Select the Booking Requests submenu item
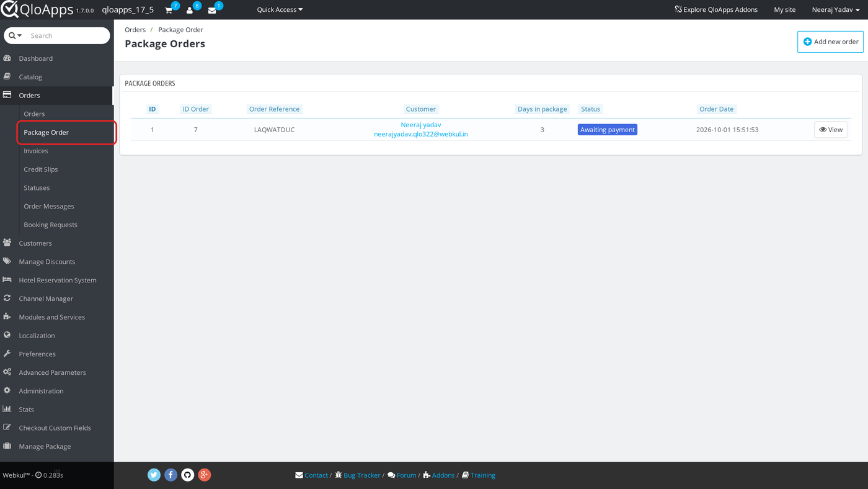The image size is (868, 489). (51, 225)
